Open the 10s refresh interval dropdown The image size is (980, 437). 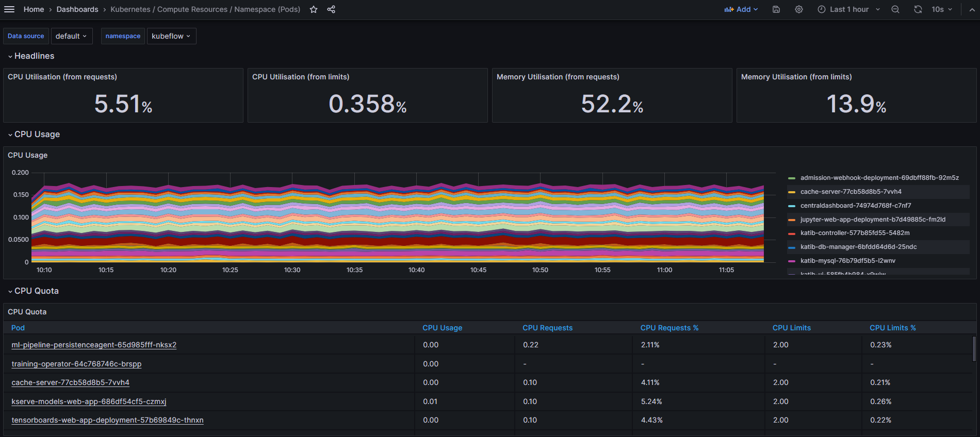pos(942,9)
